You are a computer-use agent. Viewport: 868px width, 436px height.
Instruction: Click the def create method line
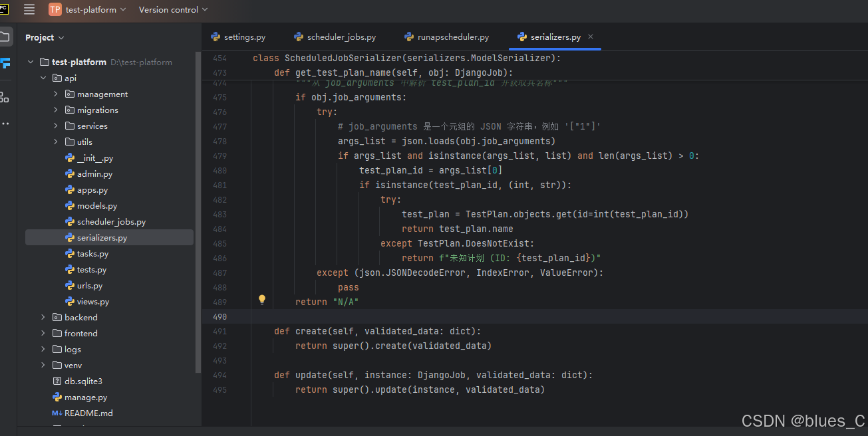(x=377, y=331)
